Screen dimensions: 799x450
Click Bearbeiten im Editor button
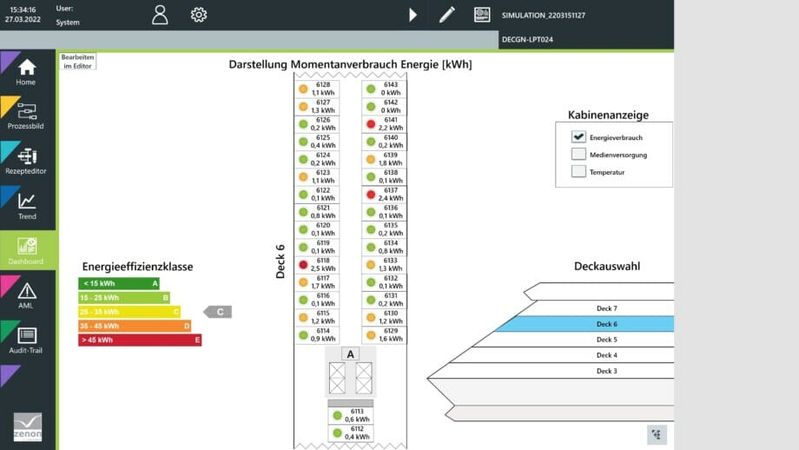point(78,62)
